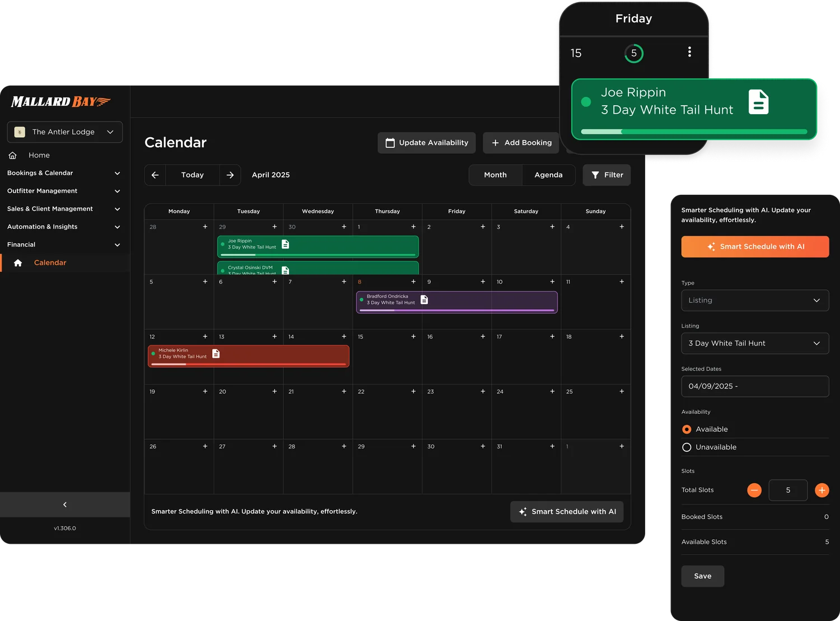Click the Save button
The height and width of the screenshot is (621, 840).
(x=703, y=576)
